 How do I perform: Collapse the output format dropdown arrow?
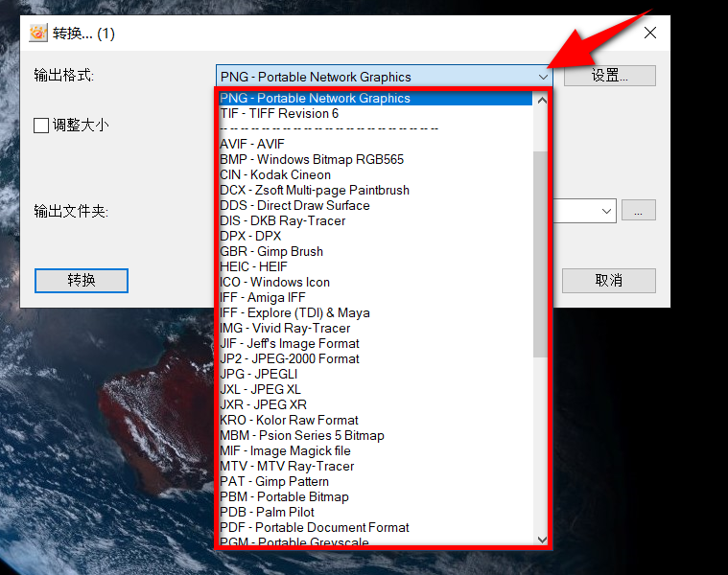[544, 77]
